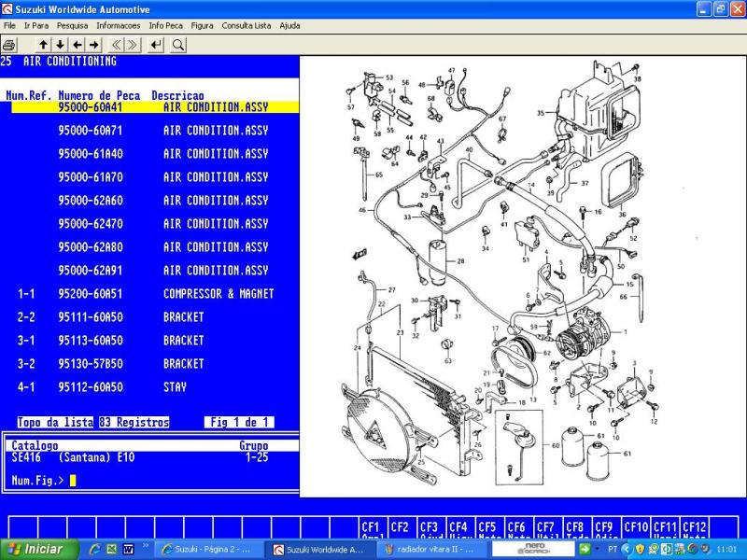Image resolution: width=747 pixels, height=560 pixels.
Task: Launch Excel from quick launch
Action: coord(111,550)
